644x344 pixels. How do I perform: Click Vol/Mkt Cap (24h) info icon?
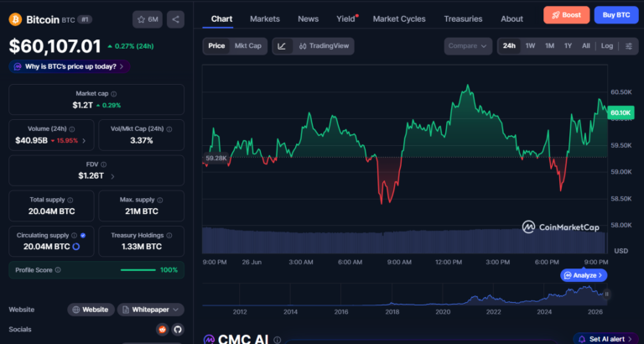point(169,129)
